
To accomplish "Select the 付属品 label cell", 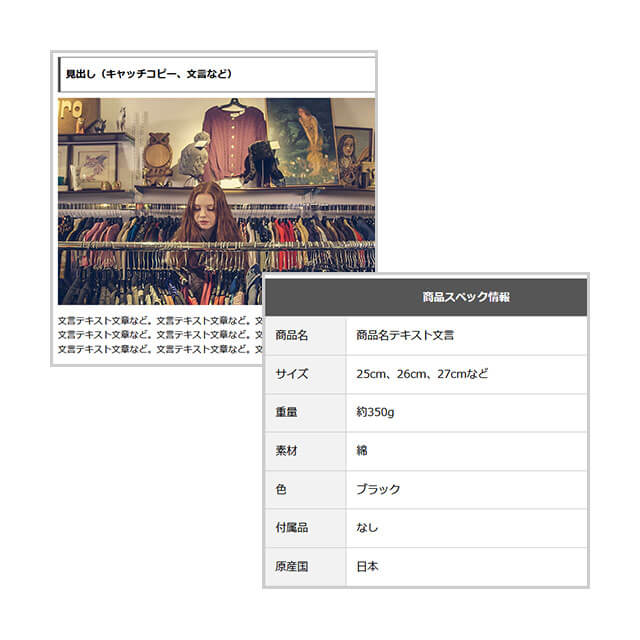I will coord(292,527).
